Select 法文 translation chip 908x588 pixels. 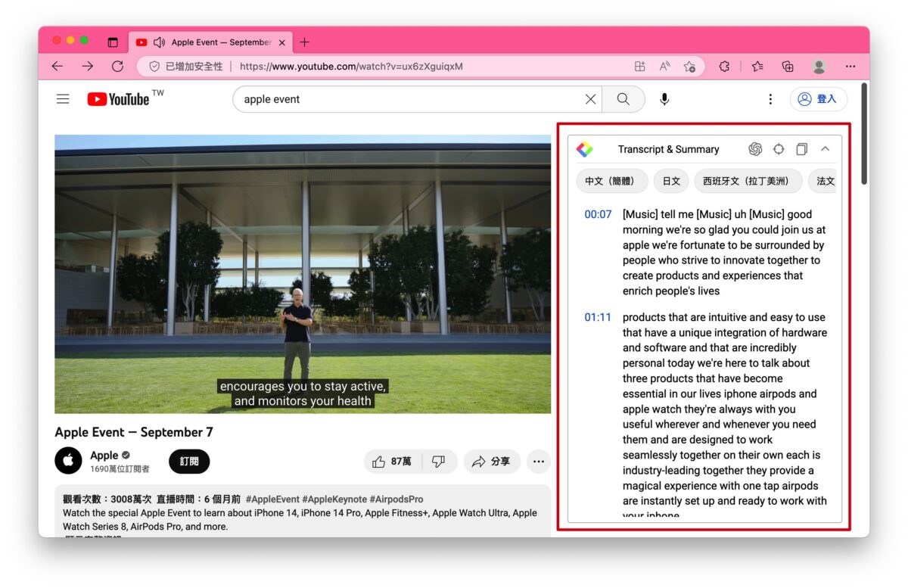click(824, 181)
